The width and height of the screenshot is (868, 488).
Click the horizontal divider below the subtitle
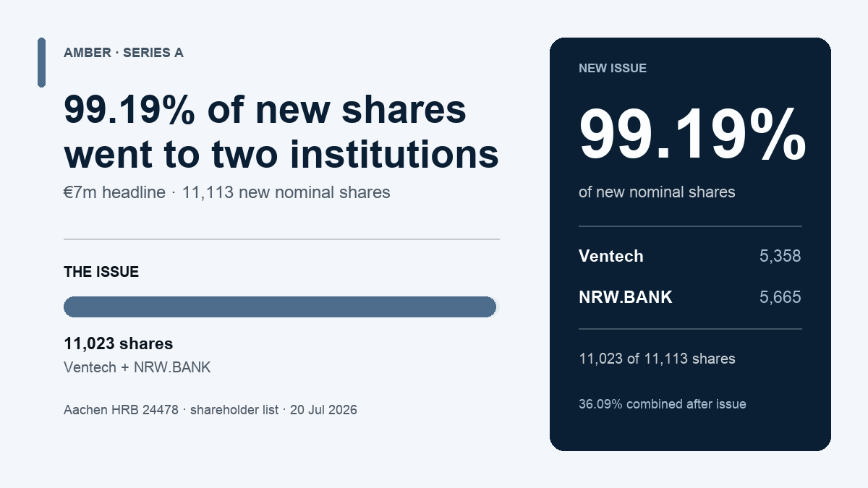point(281,239)
